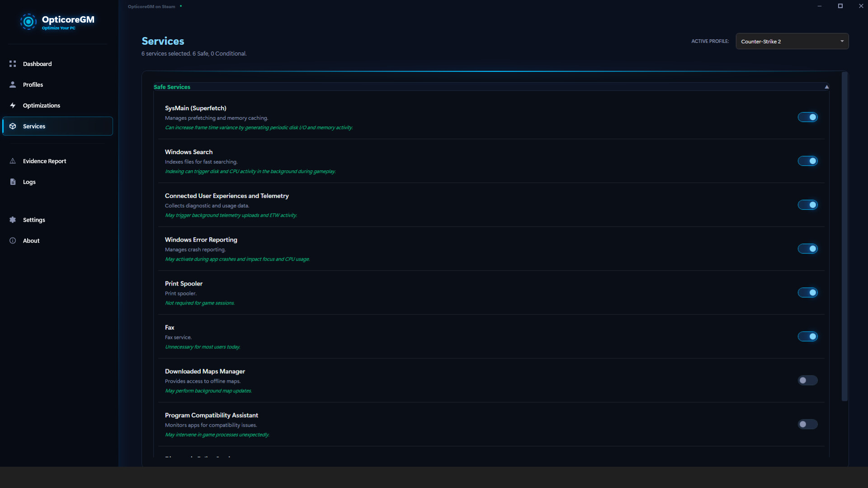Open the Dashboard panel icon

13,64
